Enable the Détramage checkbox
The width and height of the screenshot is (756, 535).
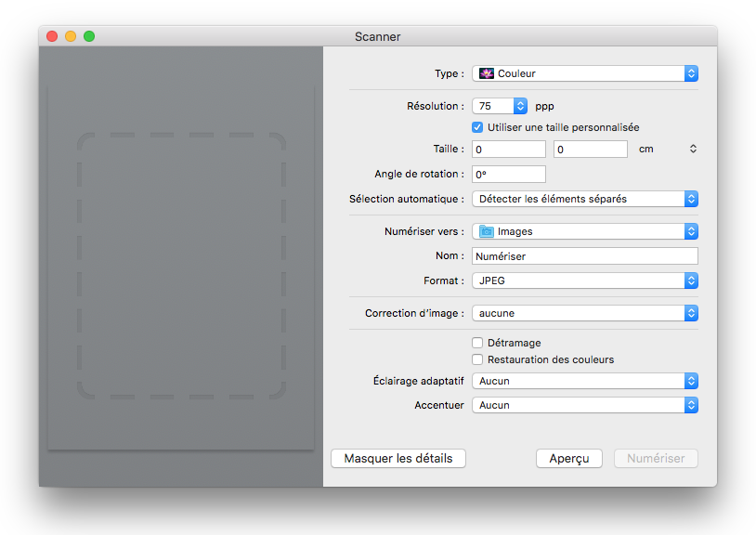click(x=477, y=343)
